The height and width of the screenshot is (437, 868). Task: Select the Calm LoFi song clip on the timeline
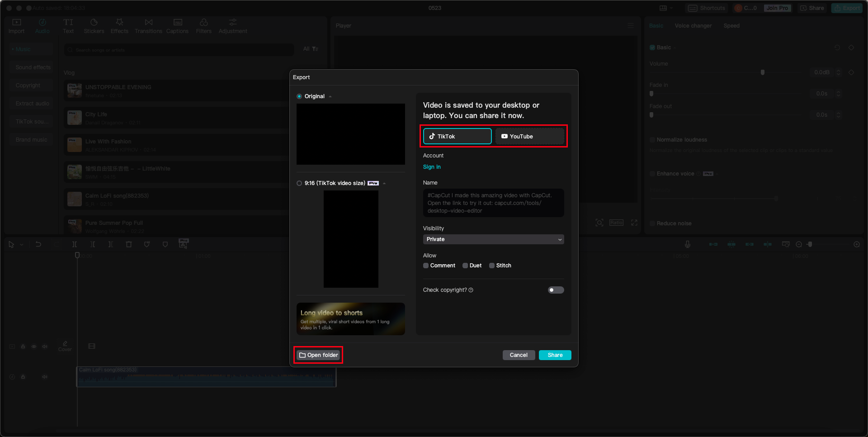206,377
